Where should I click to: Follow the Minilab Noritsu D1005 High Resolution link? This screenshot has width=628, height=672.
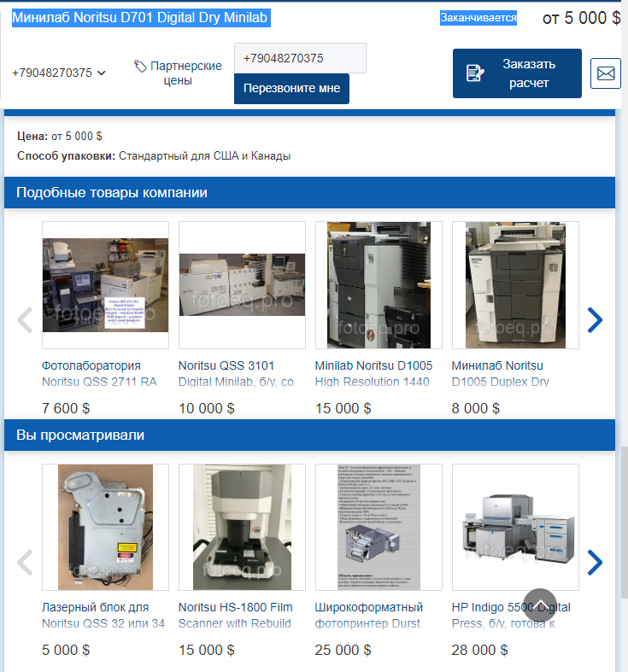click(x=373, y=374)
